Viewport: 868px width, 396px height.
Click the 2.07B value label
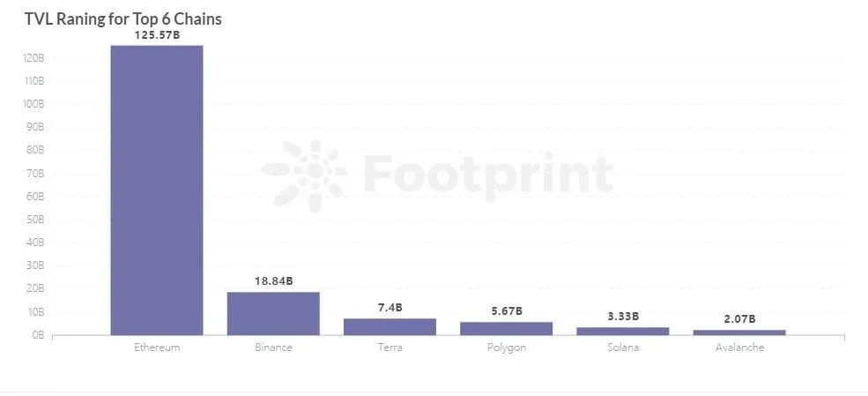tap(739, 319)
